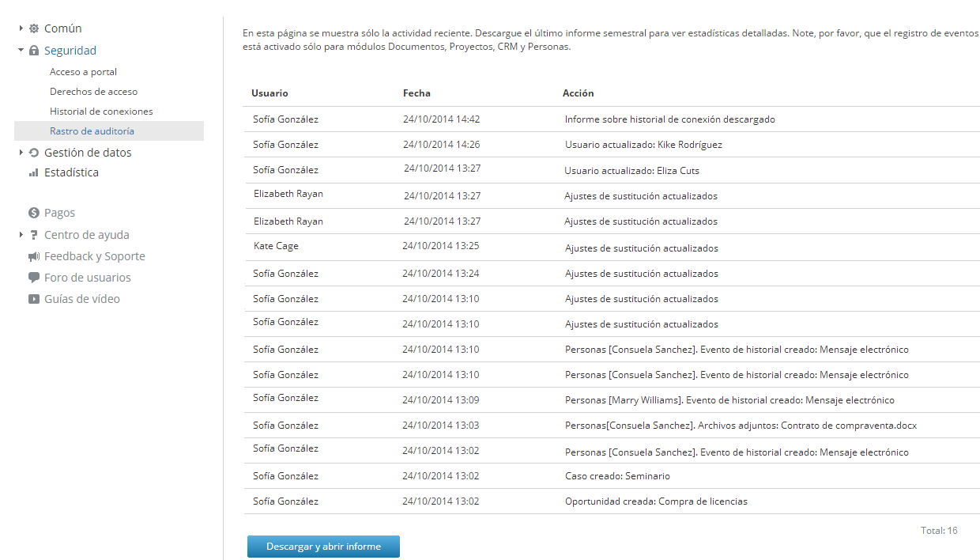Collapse the Seguridad section arrow
This screenshot has width=980, height=560.
tap(21, 51)
